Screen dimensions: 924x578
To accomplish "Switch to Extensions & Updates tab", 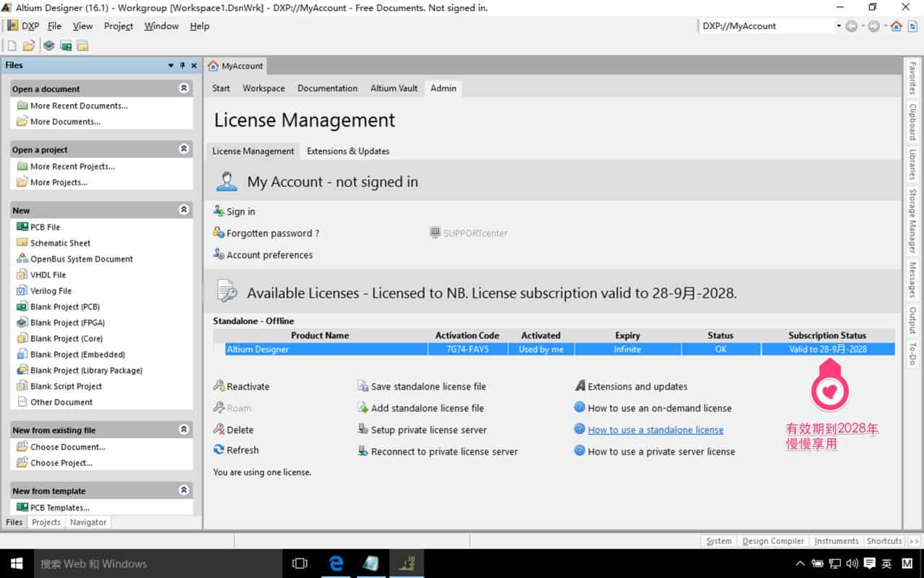I will (x=348, y=151).
